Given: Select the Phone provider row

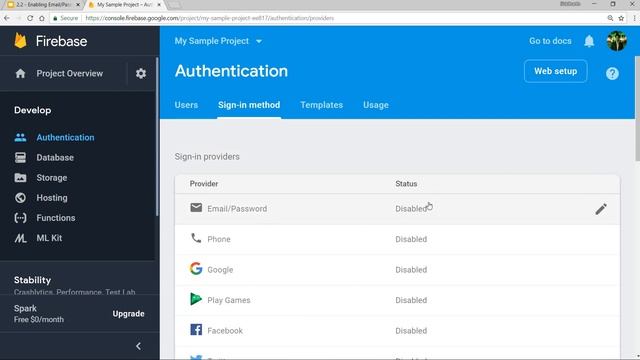Looking at the screenshot, I should tap(397, 239).
